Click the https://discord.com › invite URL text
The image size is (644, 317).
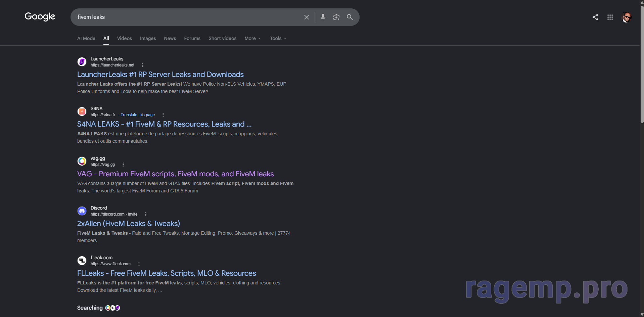114,214
